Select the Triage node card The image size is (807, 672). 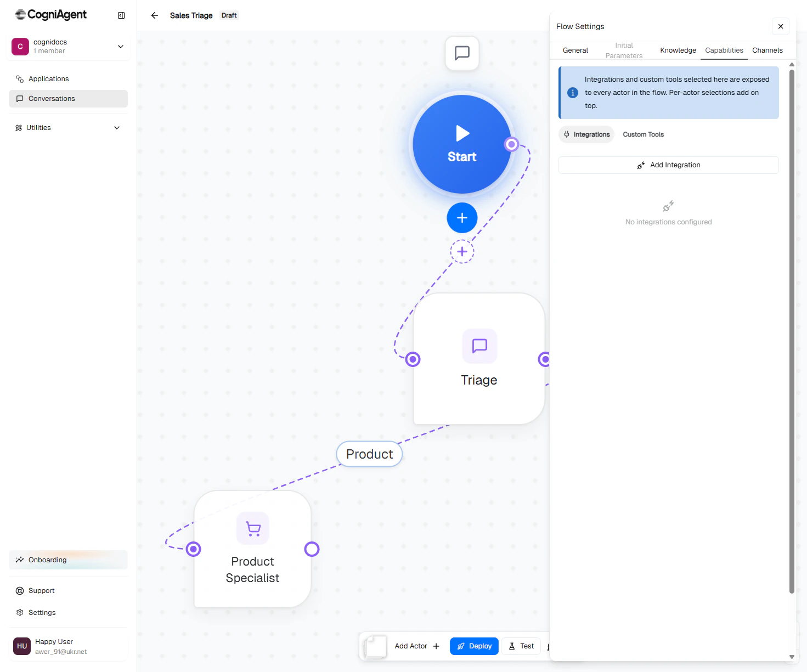point(479,359)
